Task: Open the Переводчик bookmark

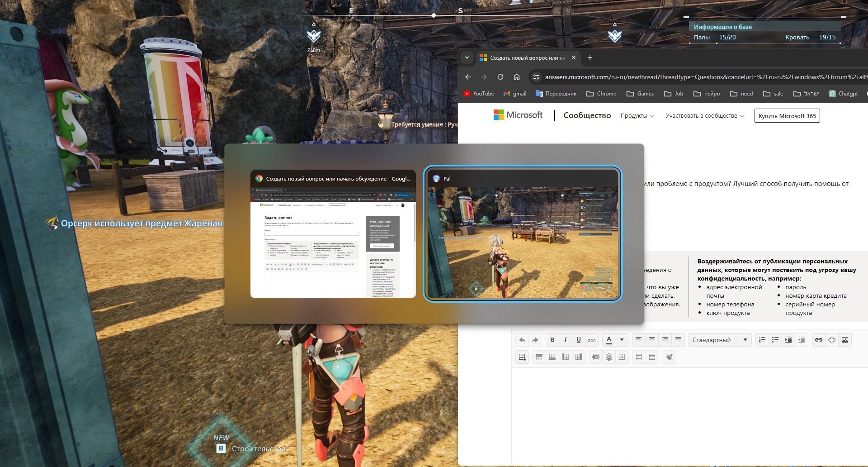Action: pyautogui.click(x=556, y=94)
